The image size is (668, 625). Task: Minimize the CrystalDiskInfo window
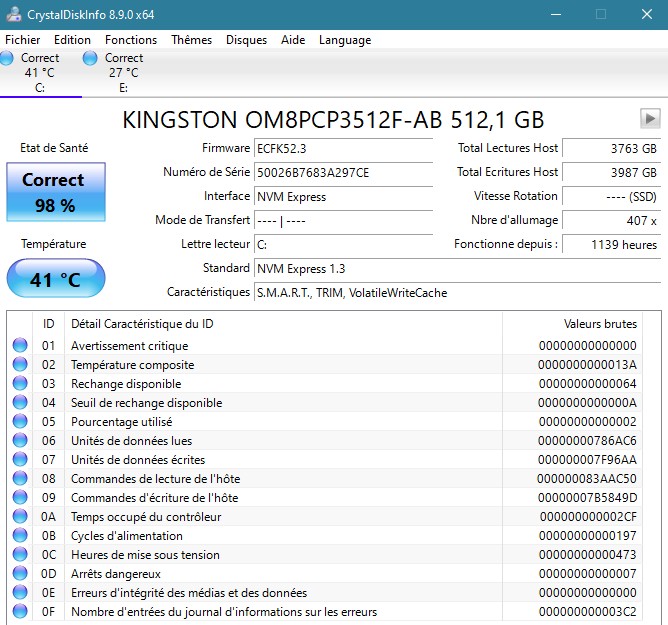coord(556,14)
